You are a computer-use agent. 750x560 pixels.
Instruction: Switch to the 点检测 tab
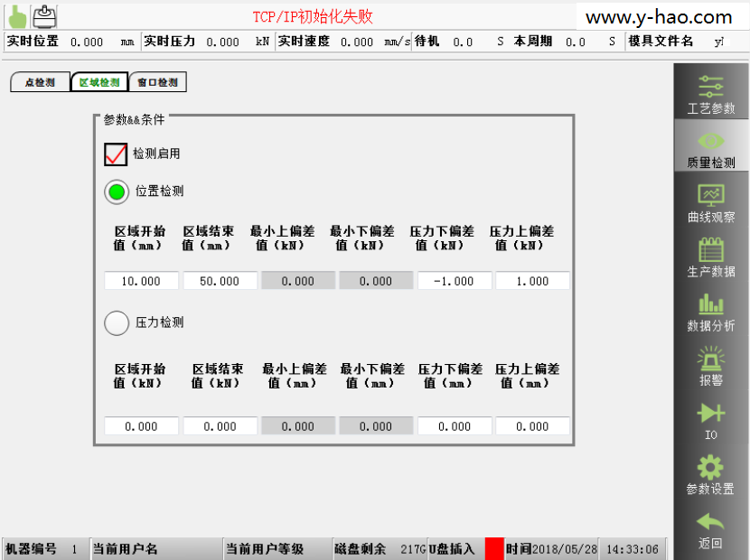(x=40, y=83)
